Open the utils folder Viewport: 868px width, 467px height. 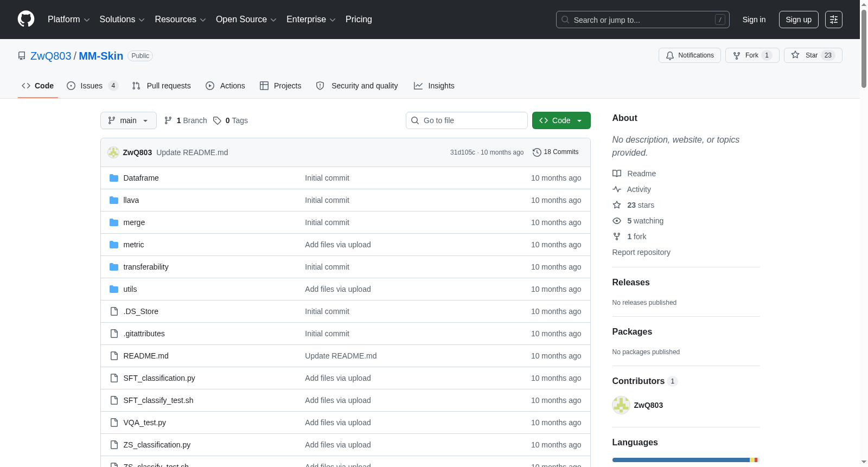point(130,289)
